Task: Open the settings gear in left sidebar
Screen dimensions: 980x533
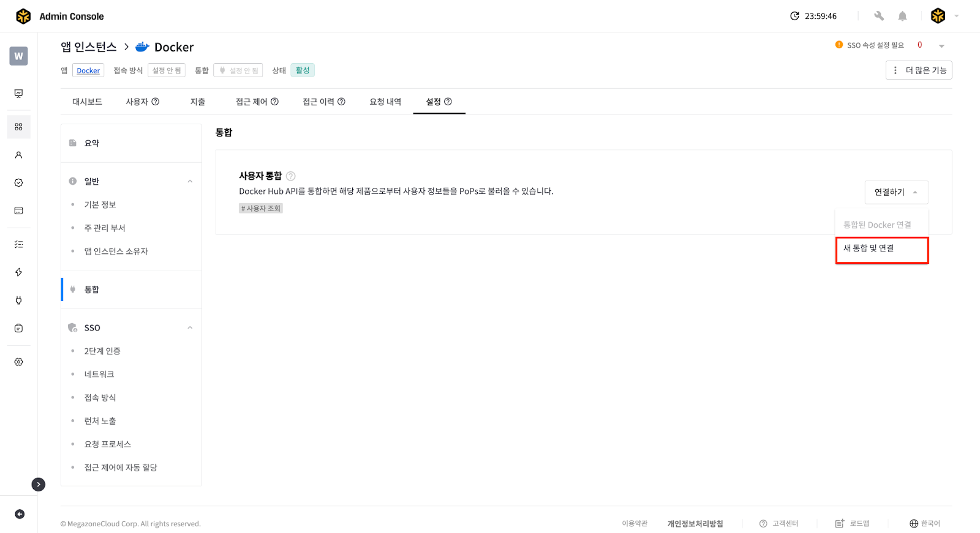Action: (x=19, y=362)
